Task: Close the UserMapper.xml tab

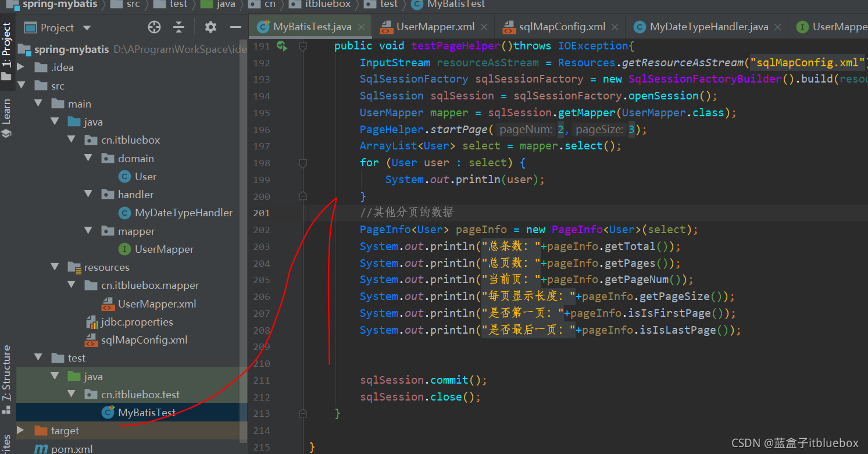Action: [485, 27]
